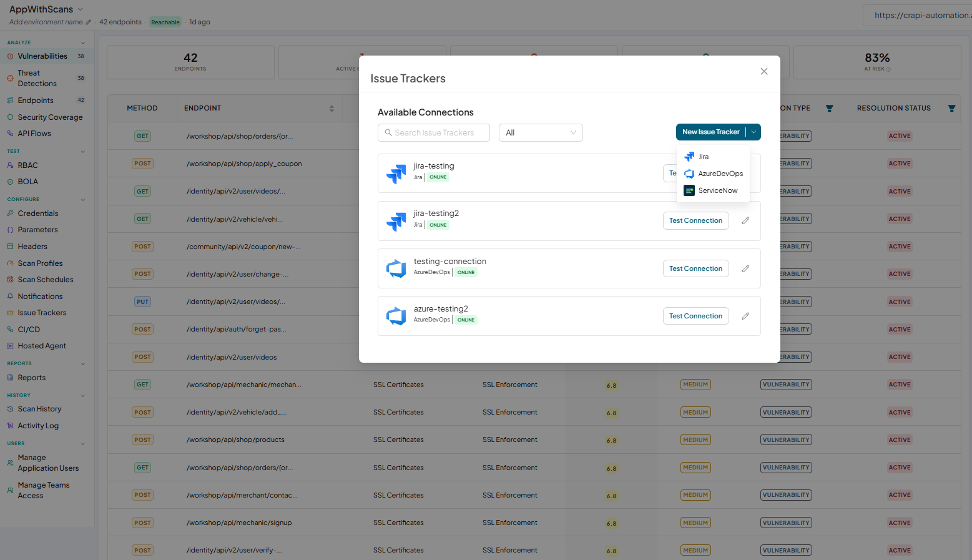Edit the azure-testing2 pencil icon
Viewport: 972px width, 560px height.
[745, 316]
